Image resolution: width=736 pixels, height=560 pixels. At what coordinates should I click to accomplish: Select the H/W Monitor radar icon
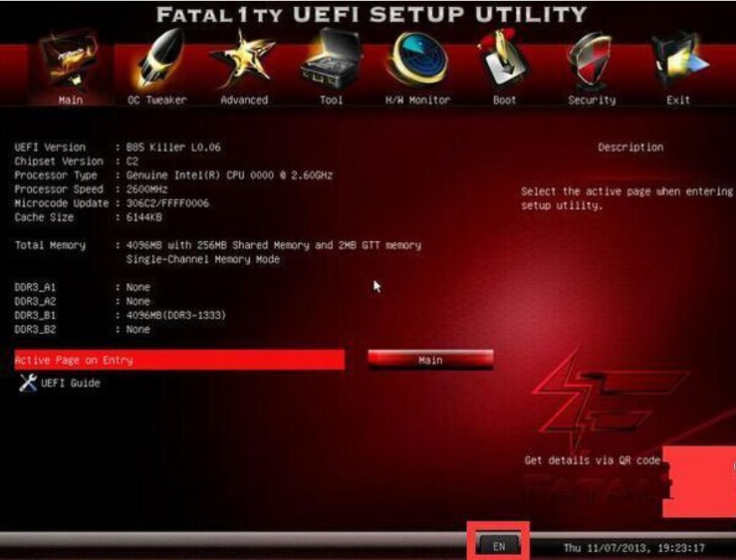tap(418, 59)
